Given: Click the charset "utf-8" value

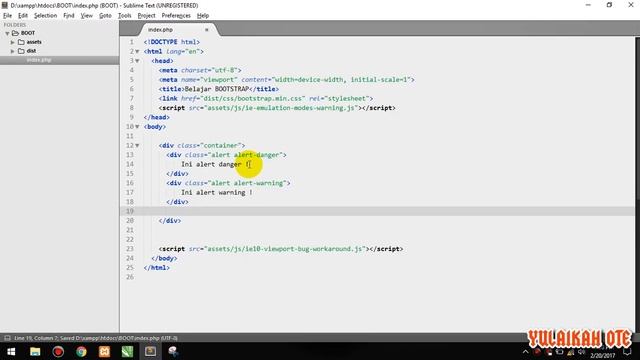Looking at the screenshot, I should tap(227, 70).
